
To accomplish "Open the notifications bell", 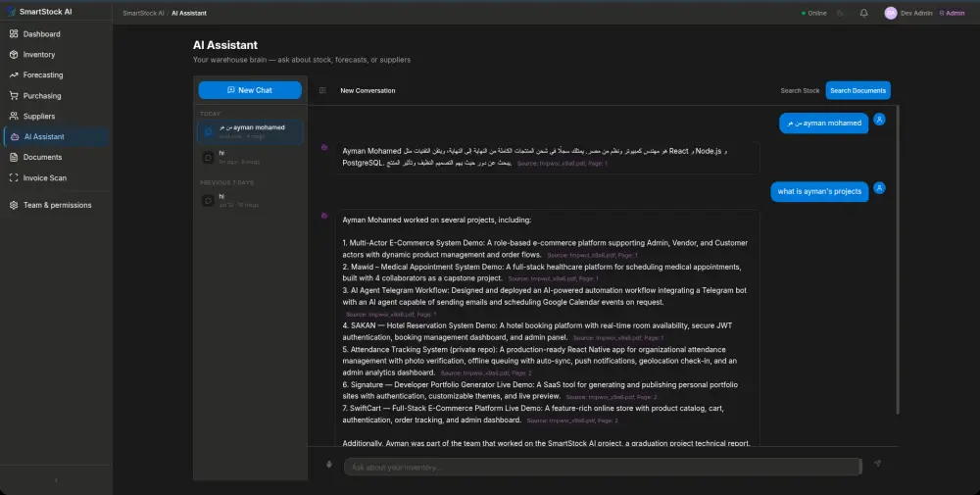I will (x=863, y=13).
